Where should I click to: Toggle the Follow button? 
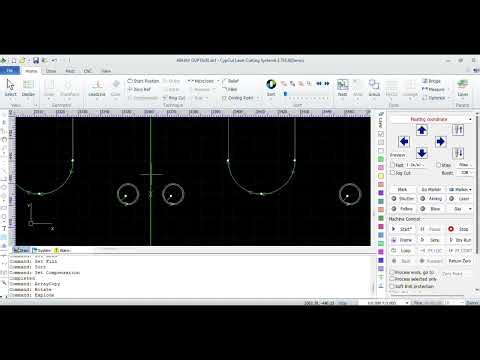pos(403,209)
